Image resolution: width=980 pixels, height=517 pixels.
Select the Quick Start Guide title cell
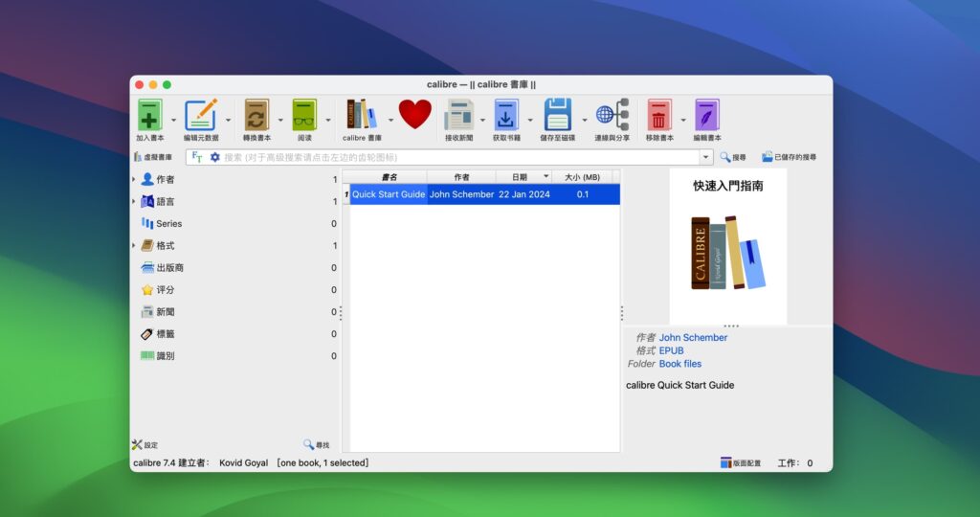coord(389,194)
